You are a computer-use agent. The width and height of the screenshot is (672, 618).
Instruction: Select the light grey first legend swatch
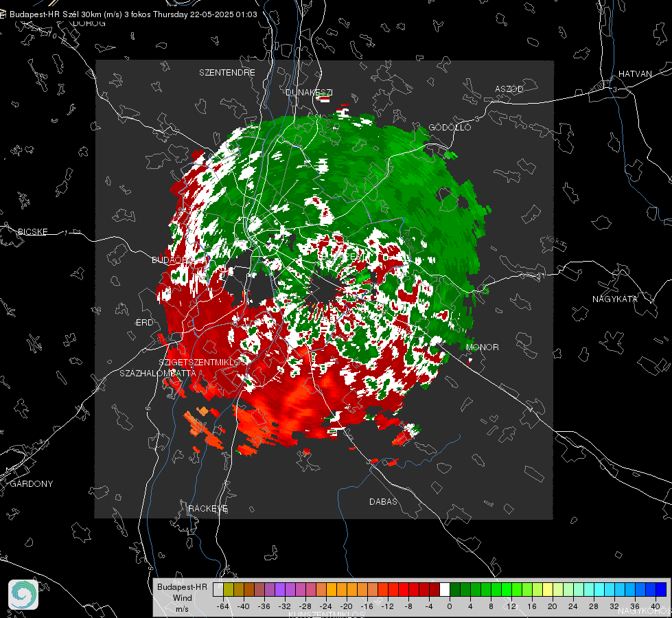click(218, 590)
